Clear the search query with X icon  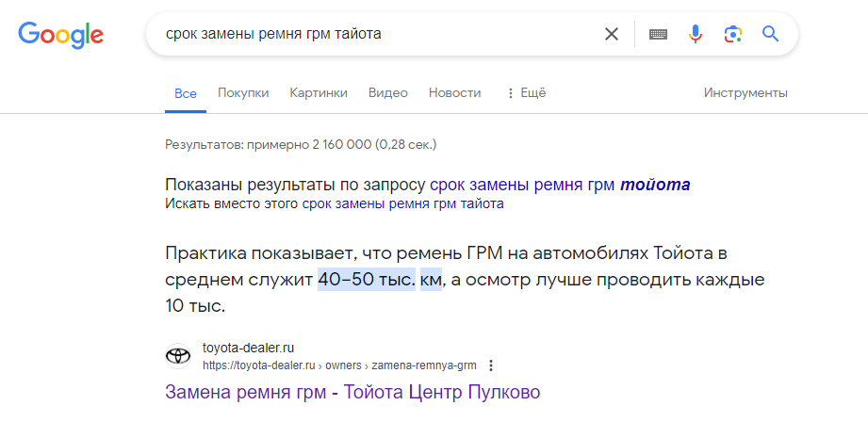[x=612, y=35]
